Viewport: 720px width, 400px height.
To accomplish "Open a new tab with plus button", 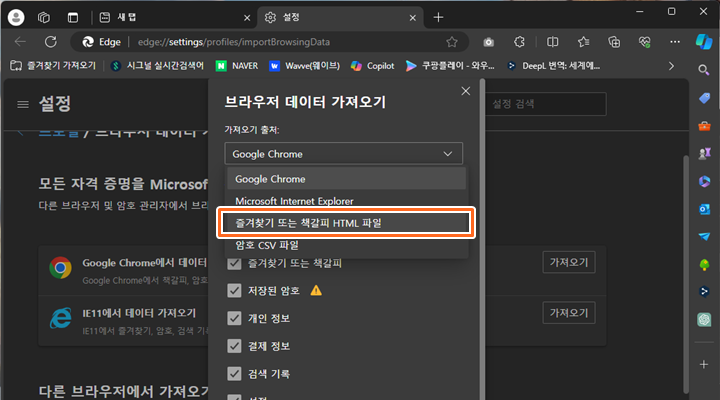I will [x=438, y=17].
